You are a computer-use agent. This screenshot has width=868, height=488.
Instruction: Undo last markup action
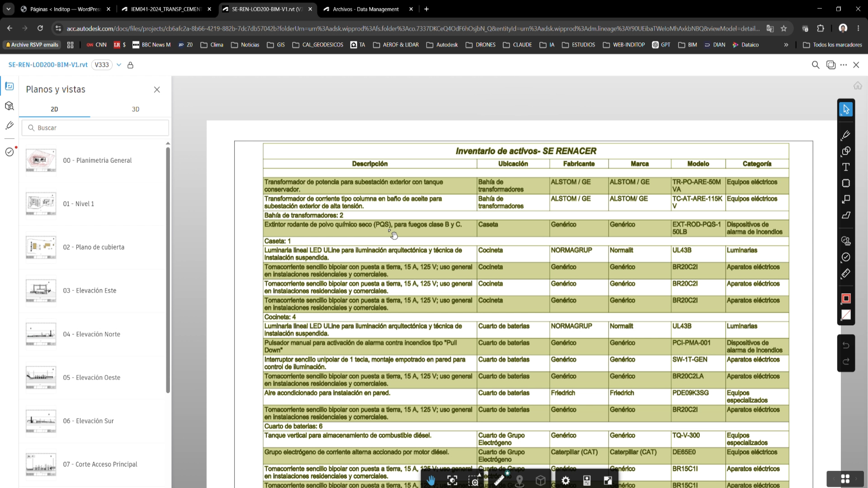(846, 345)
